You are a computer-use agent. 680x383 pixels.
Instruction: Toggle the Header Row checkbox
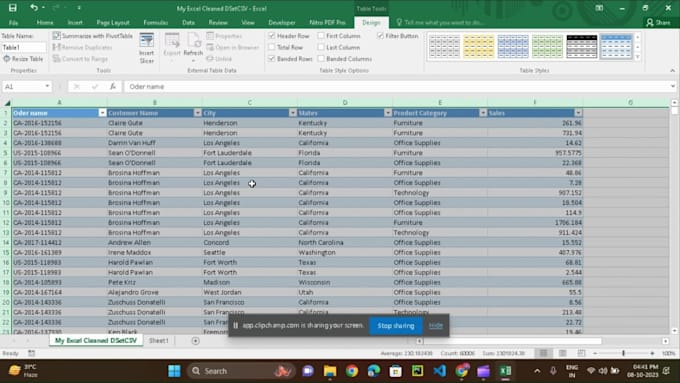[x=272, y=36]
